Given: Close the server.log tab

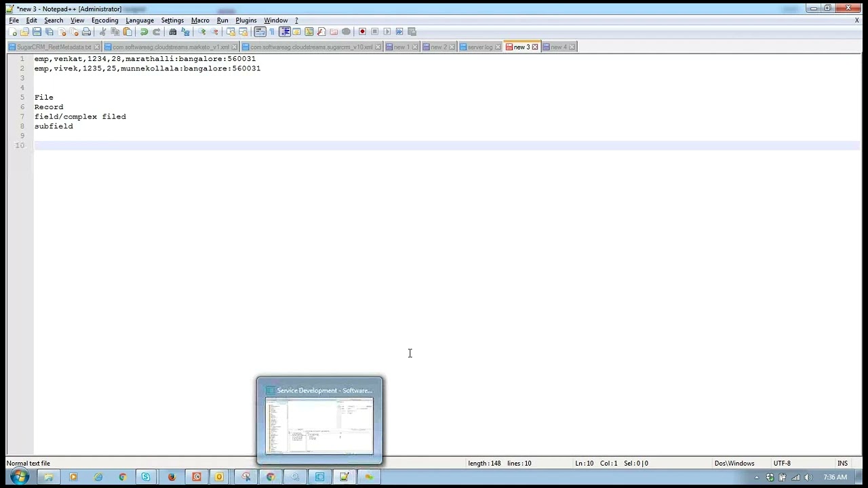Looking at the screenshot, I should point(498,47).
